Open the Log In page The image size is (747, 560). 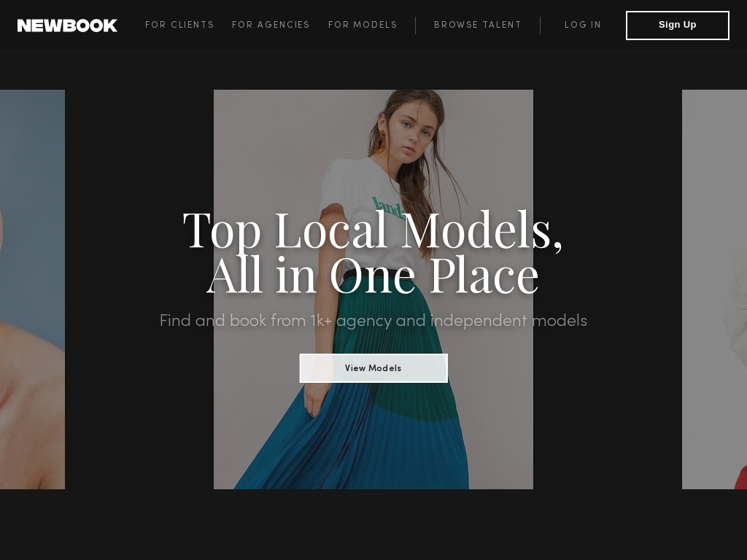[x=583, y=25]
